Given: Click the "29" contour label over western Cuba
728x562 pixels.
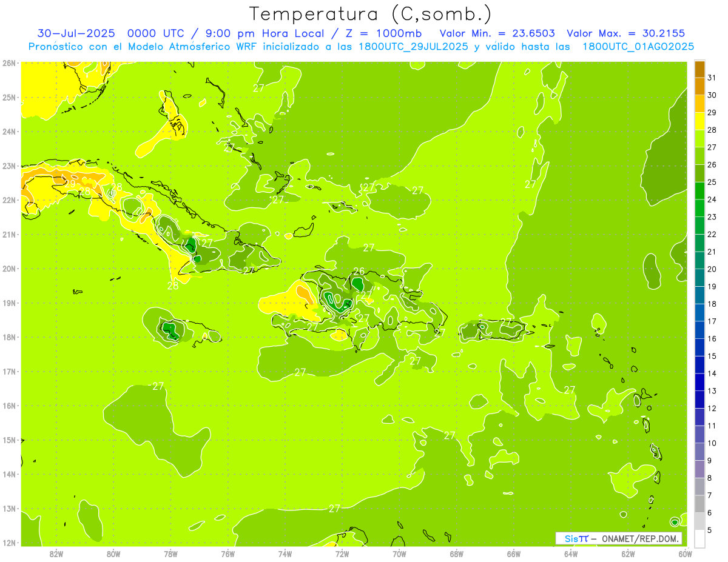Looking at the screenshot, I should click(x=71, y=183).
